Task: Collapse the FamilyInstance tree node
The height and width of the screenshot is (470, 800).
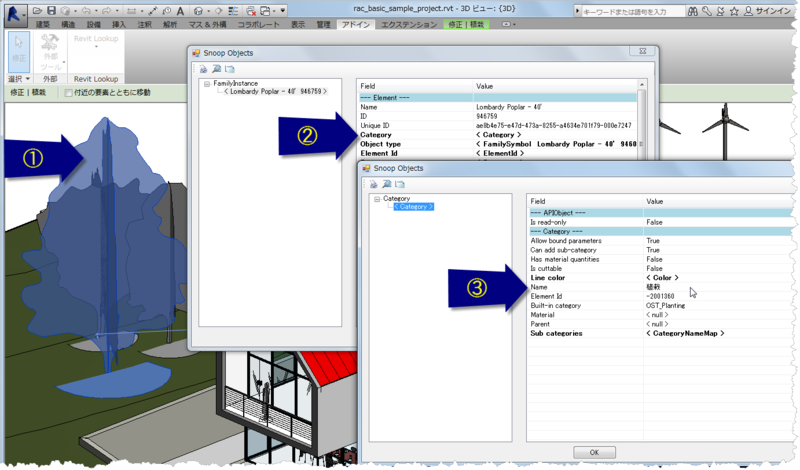Action: (x=207, y=84)
